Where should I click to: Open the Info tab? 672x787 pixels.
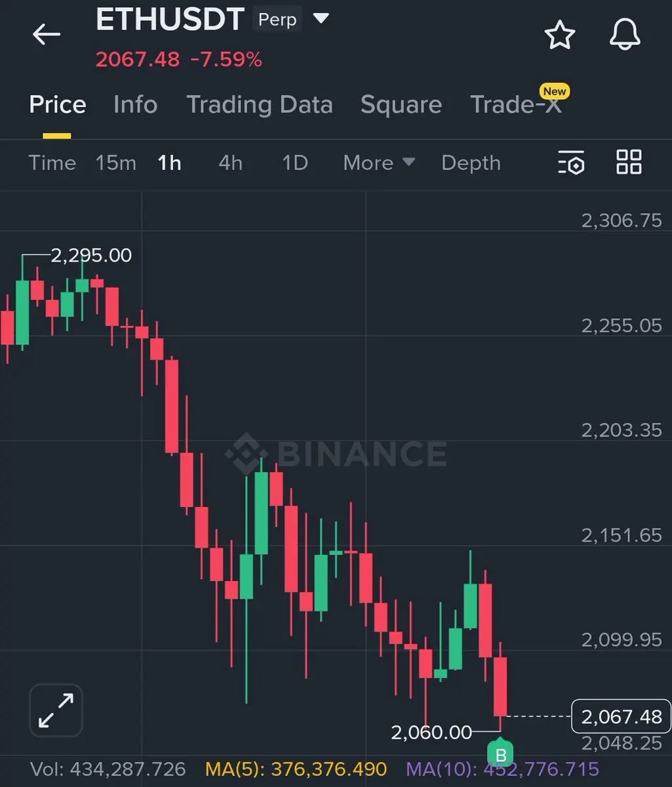[135, 105]
